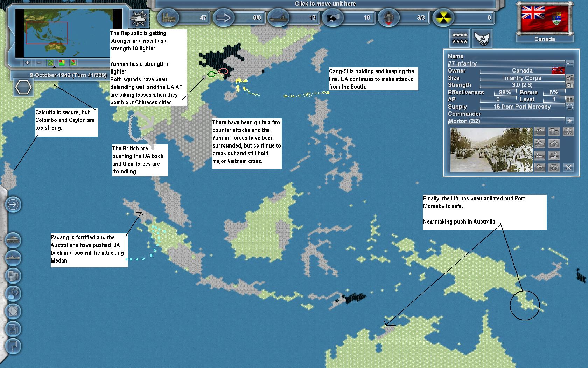Toggle the supply hexagon beside Port Moresby

point(570,107)
